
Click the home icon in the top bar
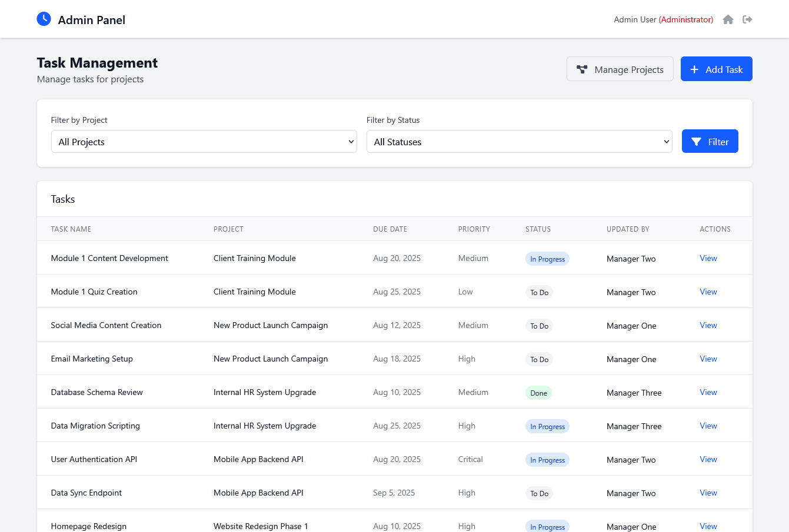point(728,19)
